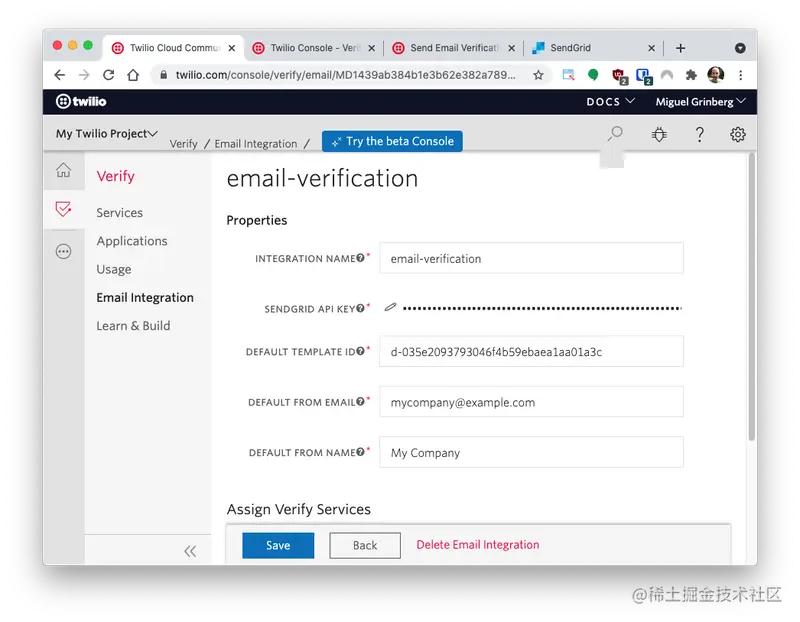Save the email integration settings
Viewport: 800px width, 622px height.
click(x=277, y=546)
